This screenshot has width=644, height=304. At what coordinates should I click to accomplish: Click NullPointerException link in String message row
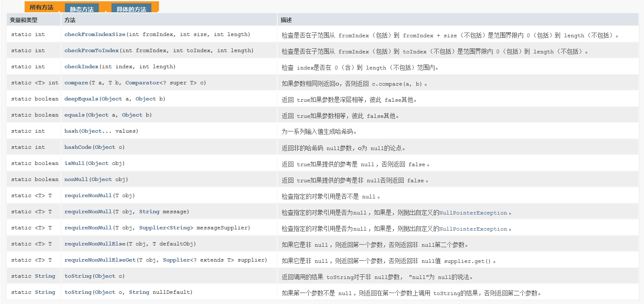pos(473,213)
